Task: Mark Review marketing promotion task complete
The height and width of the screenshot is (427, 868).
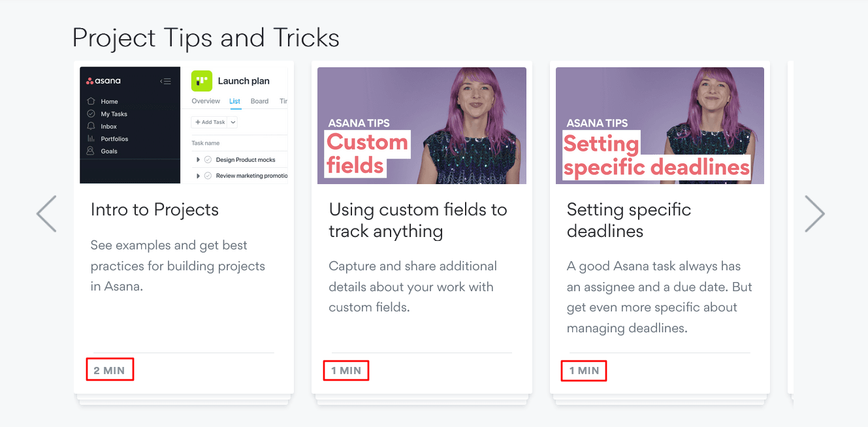Action: pyautogui.click(x=208, y=176)
